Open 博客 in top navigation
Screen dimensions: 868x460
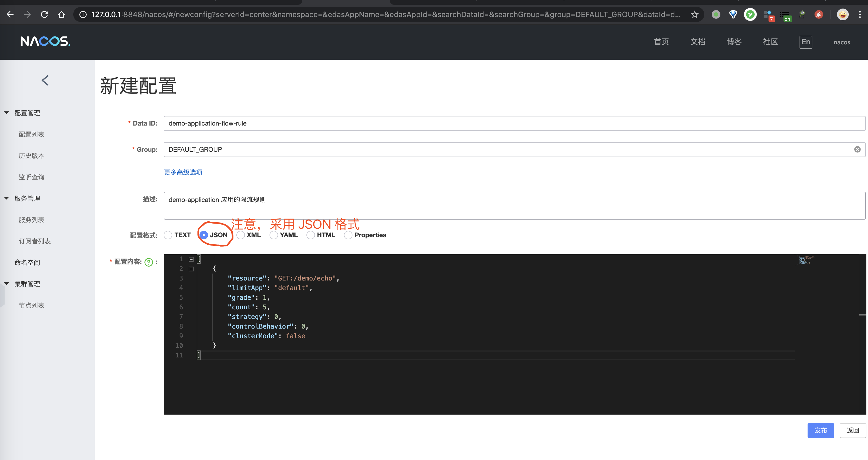734,42
